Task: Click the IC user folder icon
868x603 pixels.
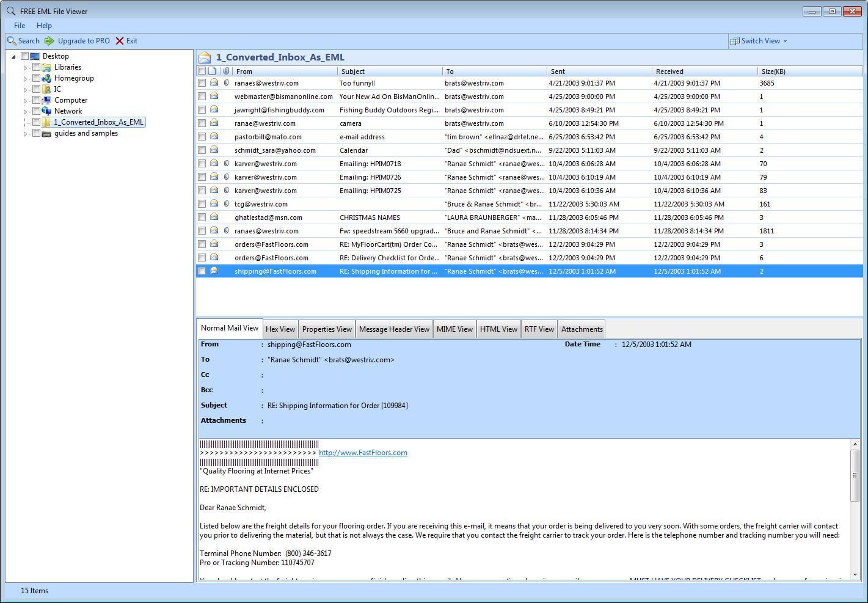Action: pos(46,89)
